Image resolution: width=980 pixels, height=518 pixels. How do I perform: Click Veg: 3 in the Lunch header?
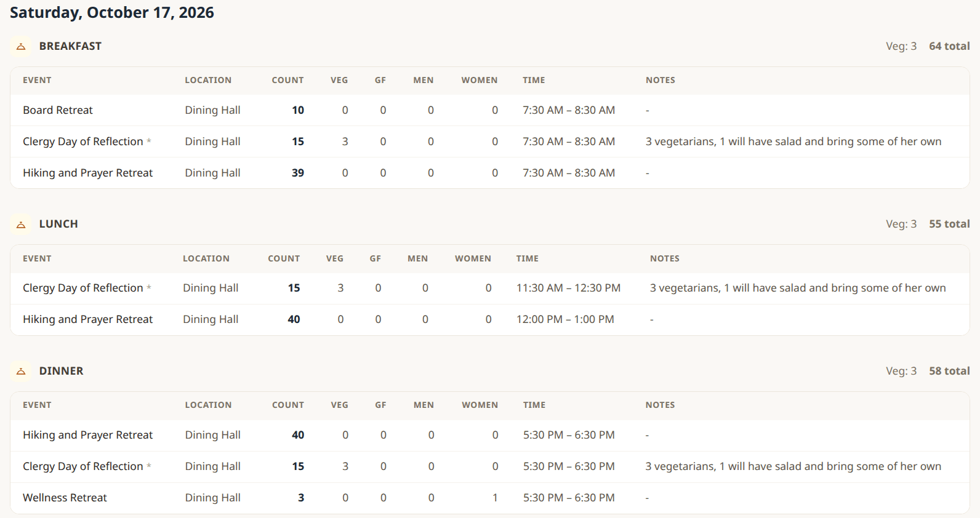click(x=901, y=224)
